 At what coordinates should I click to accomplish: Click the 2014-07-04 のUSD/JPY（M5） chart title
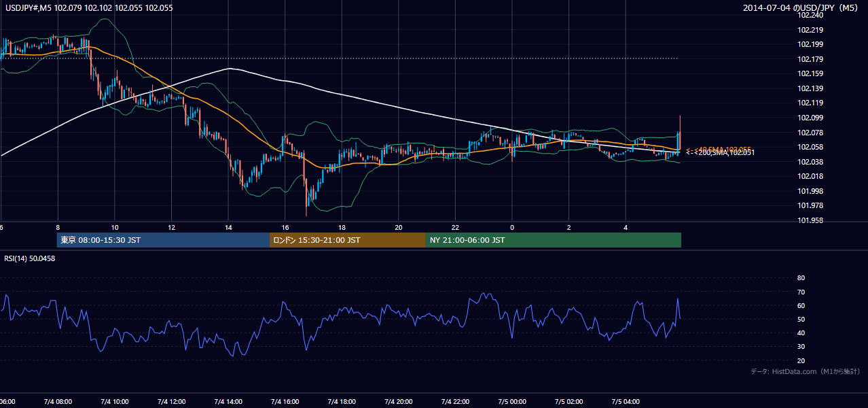click(802, 8)
